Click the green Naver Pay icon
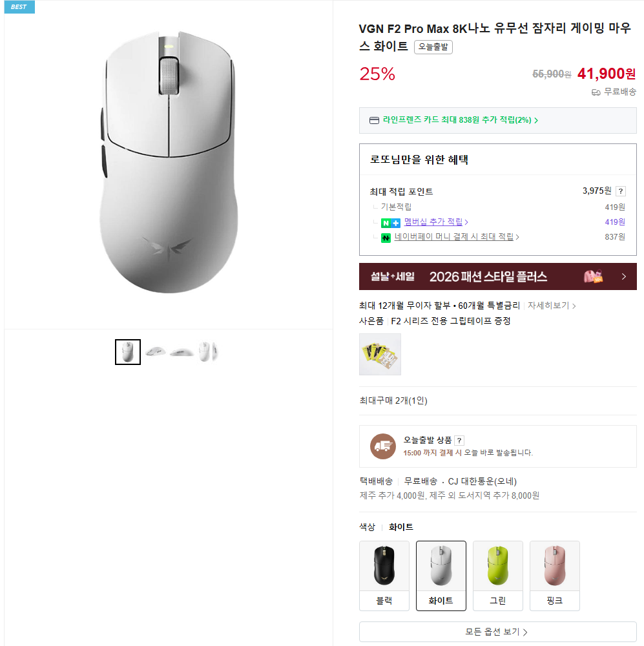The width and height of the screenshot is (644, 646). tap(386, 237)
